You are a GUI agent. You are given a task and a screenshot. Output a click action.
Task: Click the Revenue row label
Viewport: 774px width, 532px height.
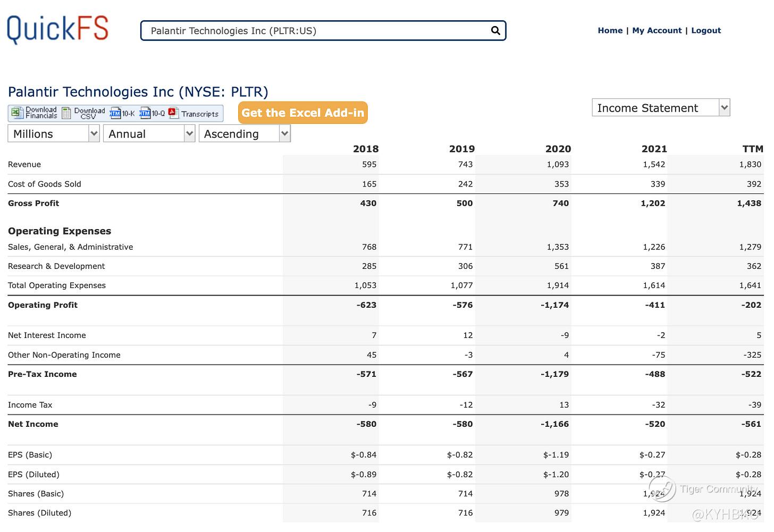tap(24, 165)
